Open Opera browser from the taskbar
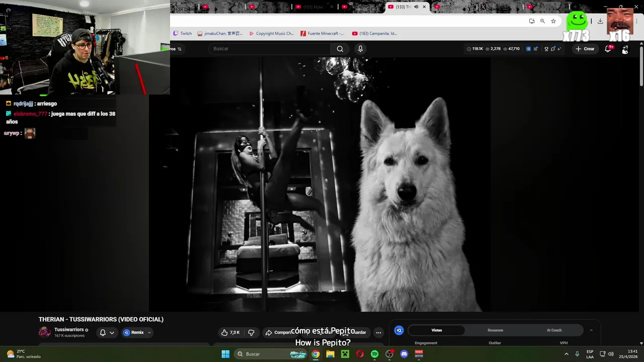Screen dimensions: 644x362 tap(360, 354)
